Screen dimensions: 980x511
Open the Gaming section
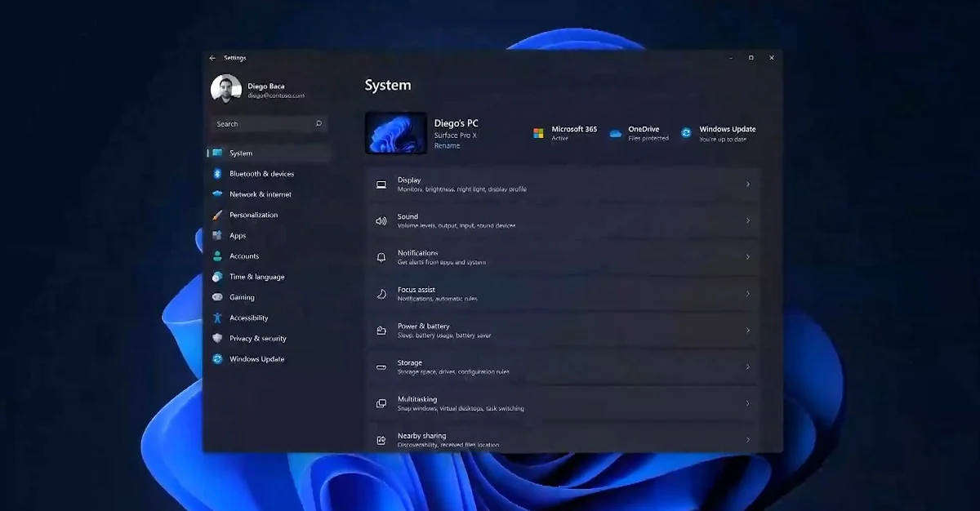(x=269, y=297)
